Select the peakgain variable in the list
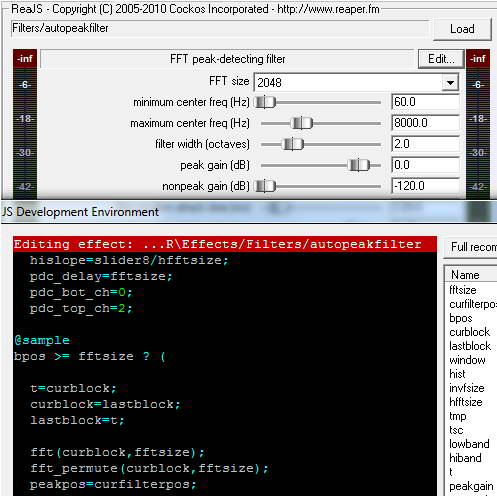This screenshot has width=497, height=498. tap(471, 486)
